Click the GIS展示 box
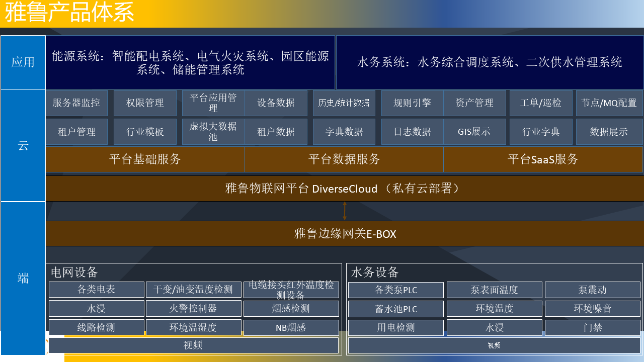Image resolution: width=644 pixels, height=362 pixels. [x=475, y=132]
